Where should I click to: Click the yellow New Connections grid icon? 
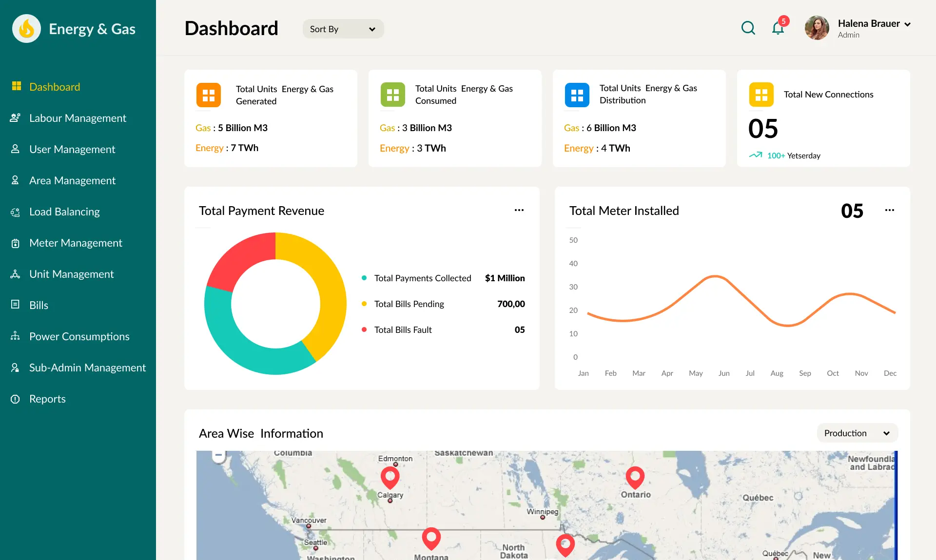point(761,95)
